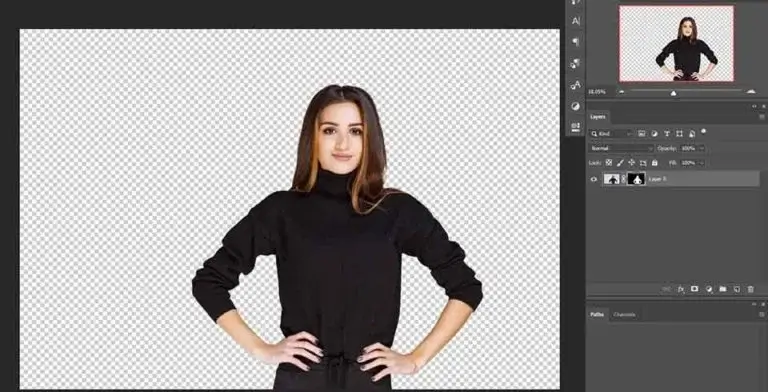This screenshot has width=768, height=392.
Task: Switch to the Layers tab
Action: (x=598, y=117)
